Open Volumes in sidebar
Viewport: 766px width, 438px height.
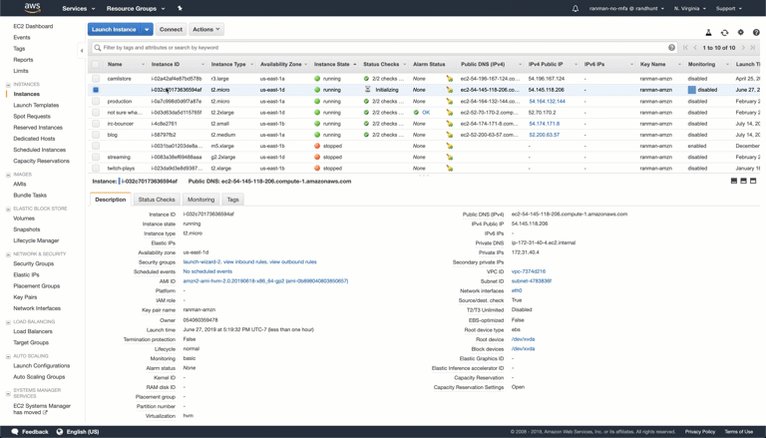pos(24,218)
